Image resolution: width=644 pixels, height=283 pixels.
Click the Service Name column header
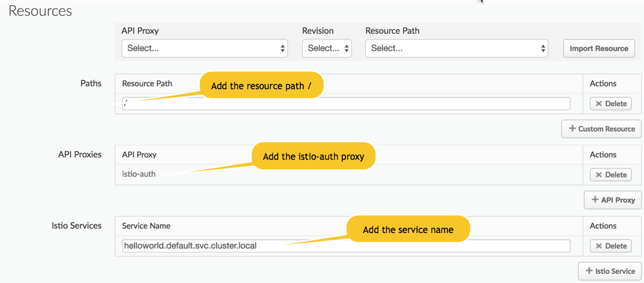point(146,226)
